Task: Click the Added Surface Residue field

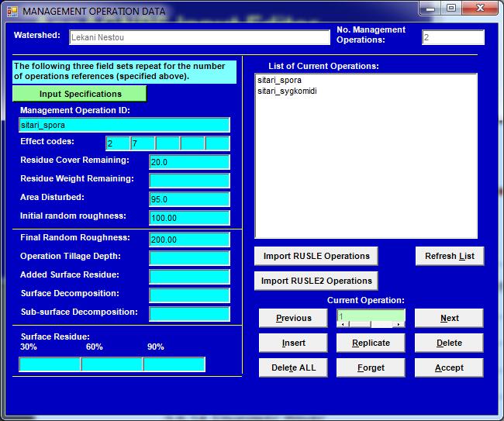Action: tap(189, 277)
